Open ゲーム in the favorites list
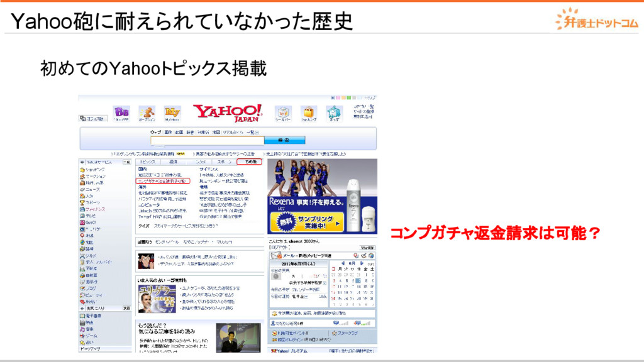 coord(89,336)
